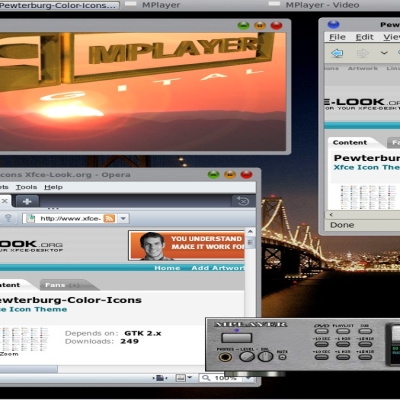The image size is (400, 400).
Task: Click the BAL balance knob on MPlayer
Action: [x=265, y=357]
